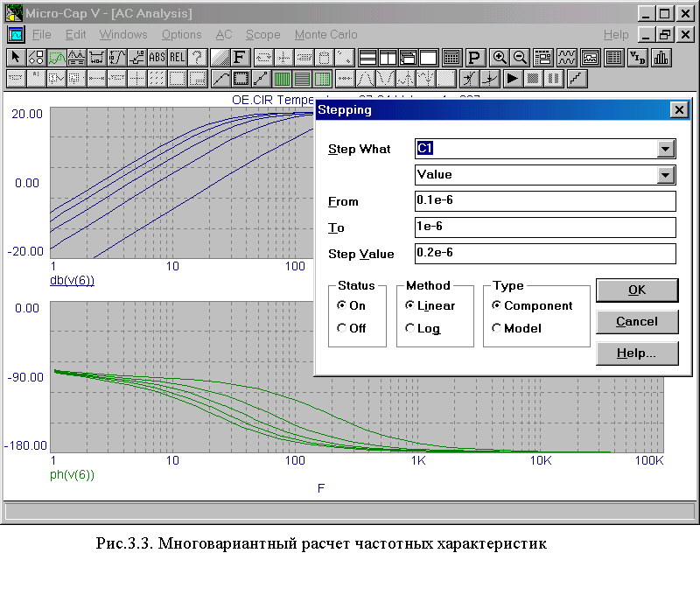The width and height of the screenshot is (700, 602).
Task: Set Status to Off
Action: [x=352, y=328]
